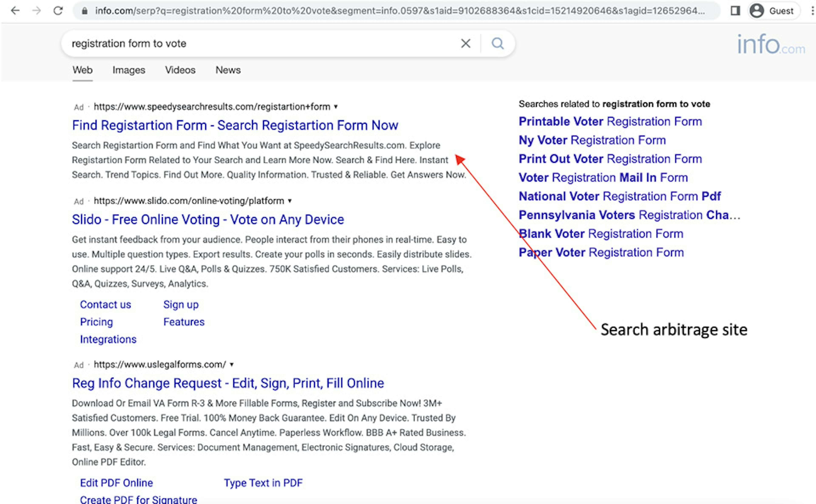The height and width of the screenshot is (504, 816).
Task: Switch to the News tab
Action: click(x=228, y=70)
